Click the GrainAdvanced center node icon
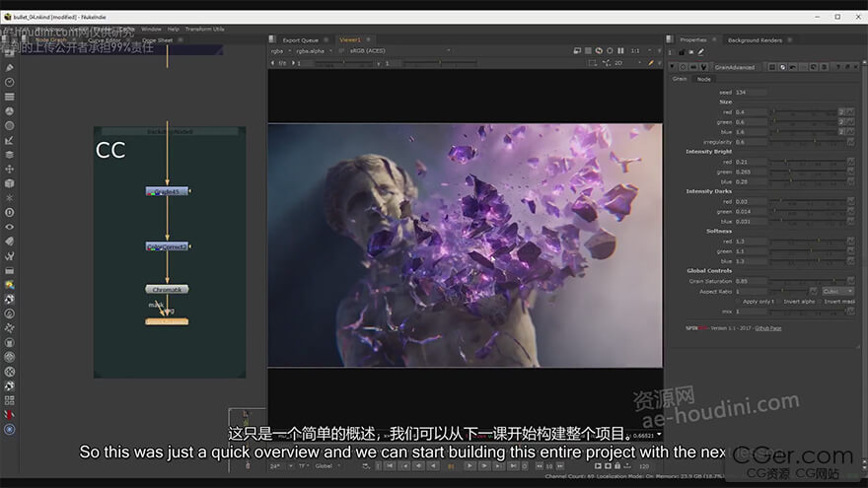Screen dimensions: 868x488 pyautogui.click(x=684, y=67)
